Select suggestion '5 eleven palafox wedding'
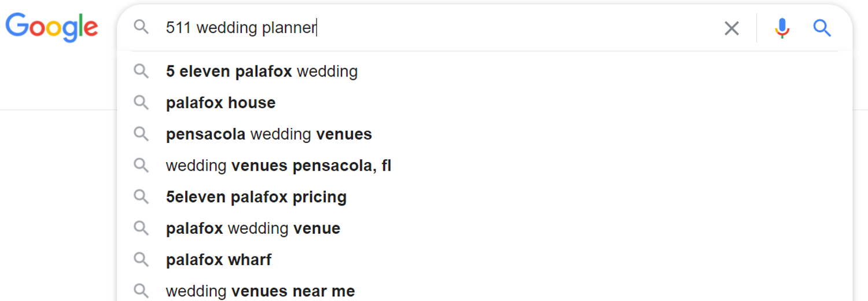This screenshot has height=301, width=868. coord(485,72)
